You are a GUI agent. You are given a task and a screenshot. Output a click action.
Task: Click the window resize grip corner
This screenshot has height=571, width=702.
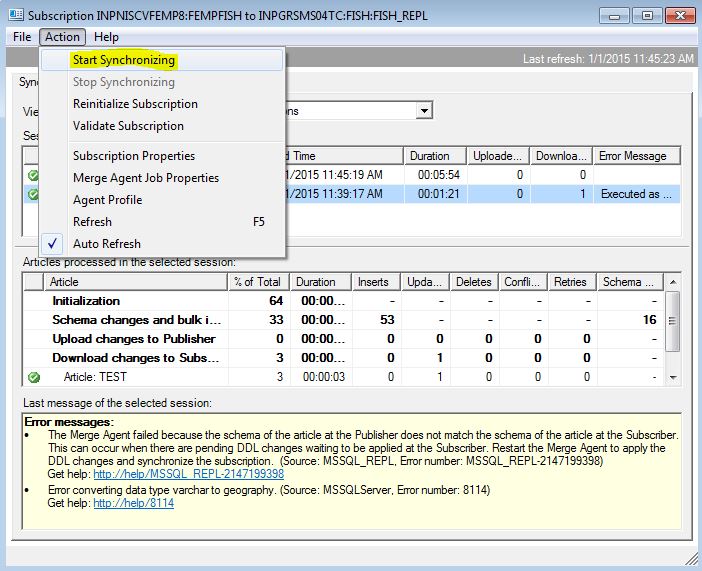[x=692, y=558]
